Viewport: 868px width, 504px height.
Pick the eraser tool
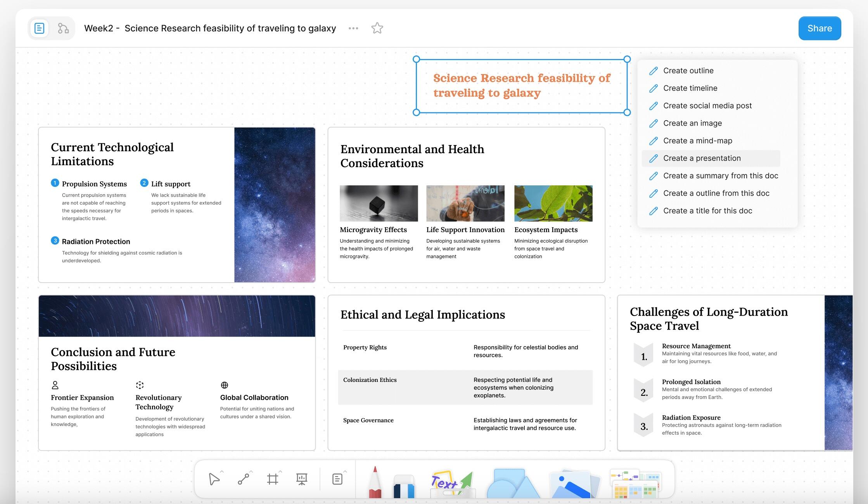[x=404, y=486]
